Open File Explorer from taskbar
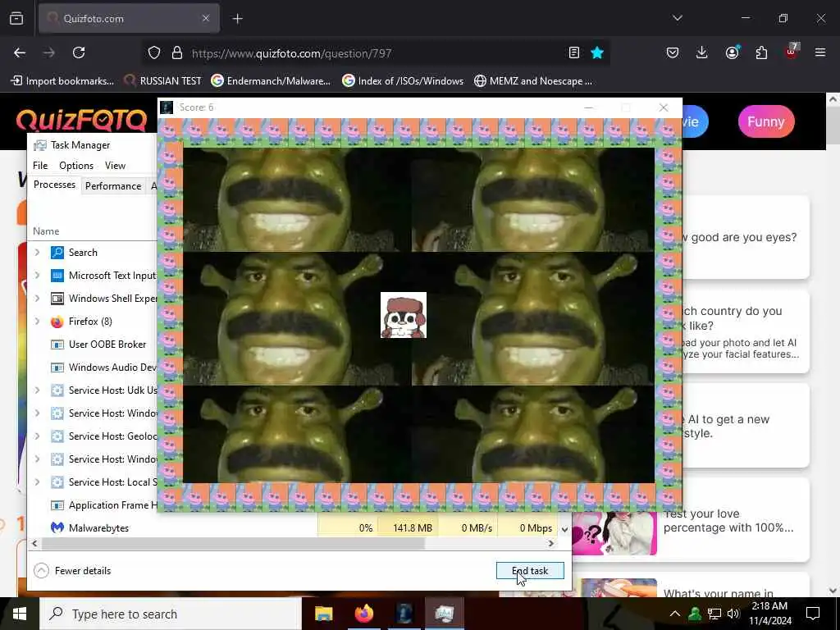The height and width of the screenshot is (630, 840). (x=323, y=614)
